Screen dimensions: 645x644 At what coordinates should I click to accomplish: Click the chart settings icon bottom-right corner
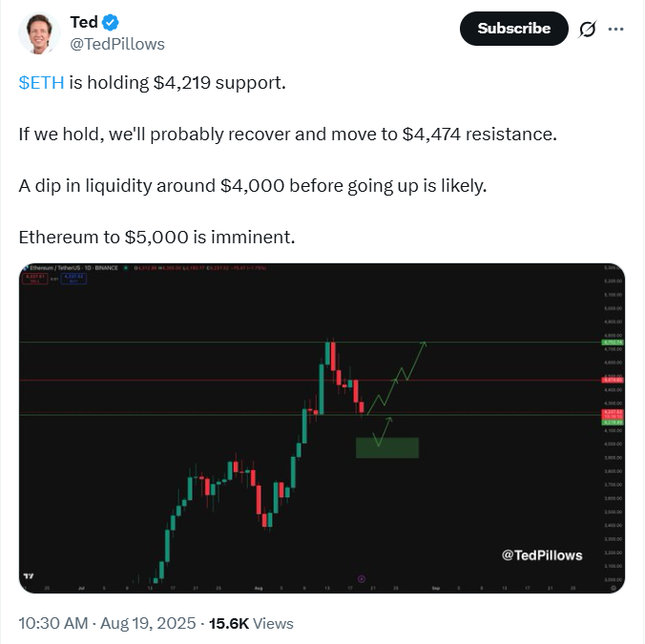pyautogui.click(x=613, y=588)
